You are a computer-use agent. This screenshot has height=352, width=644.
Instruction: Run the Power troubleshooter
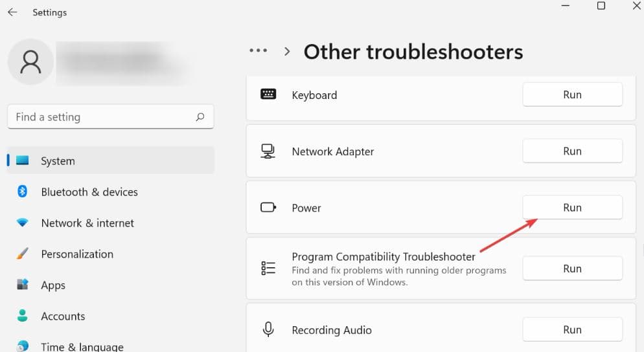coord(572,208)
